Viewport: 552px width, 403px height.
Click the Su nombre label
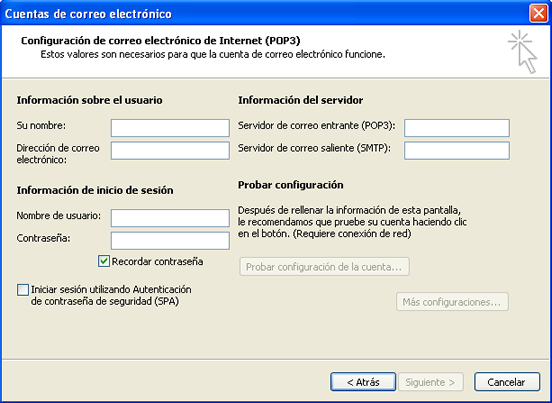tap(41, 125)
